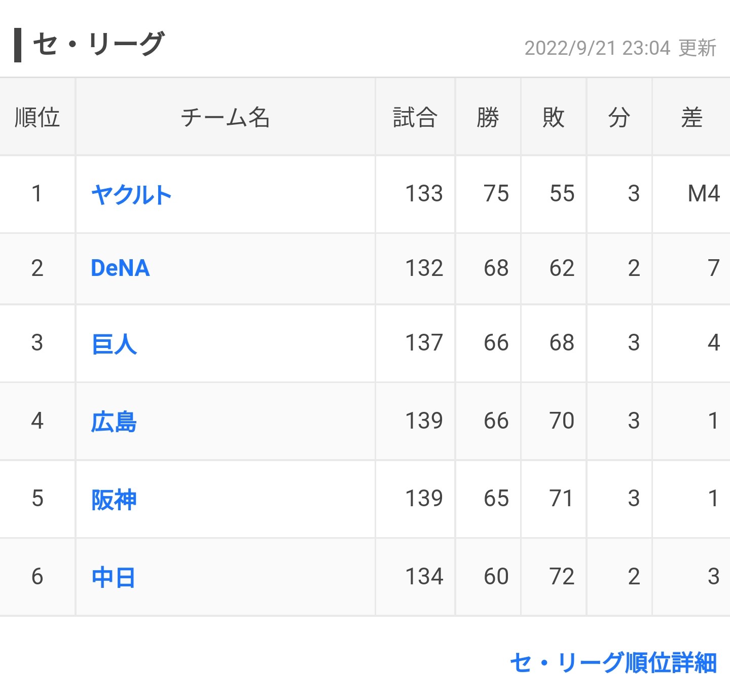
Task: Click the 2022/9/21 23:04 更新 timestamp
Action: click(x=620, y=48)
